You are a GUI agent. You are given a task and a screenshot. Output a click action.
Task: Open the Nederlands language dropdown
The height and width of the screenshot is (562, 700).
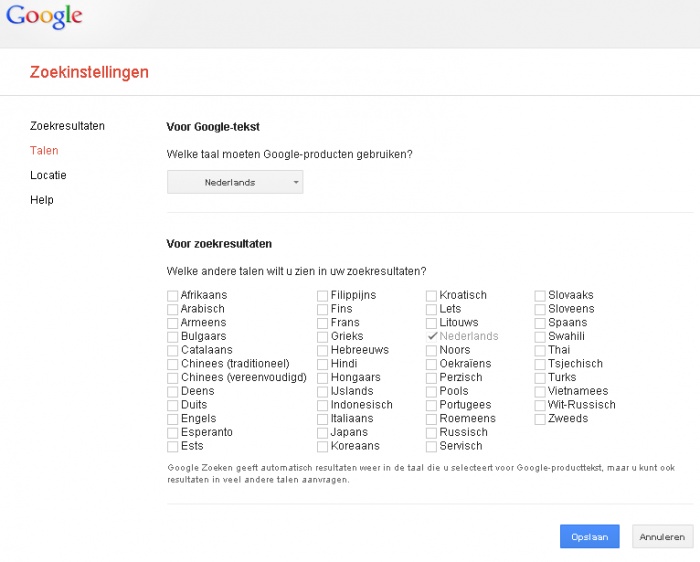(x=235, y=182)
